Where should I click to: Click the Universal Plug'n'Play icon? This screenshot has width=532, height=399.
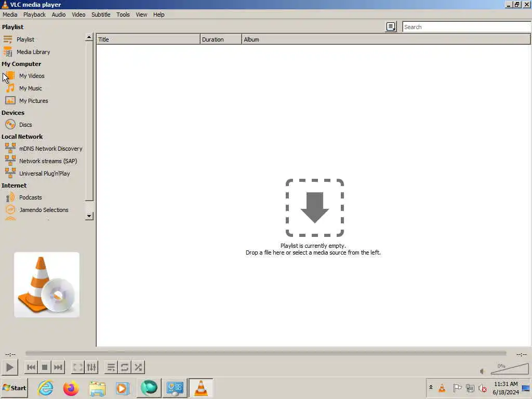pos(10,173)
